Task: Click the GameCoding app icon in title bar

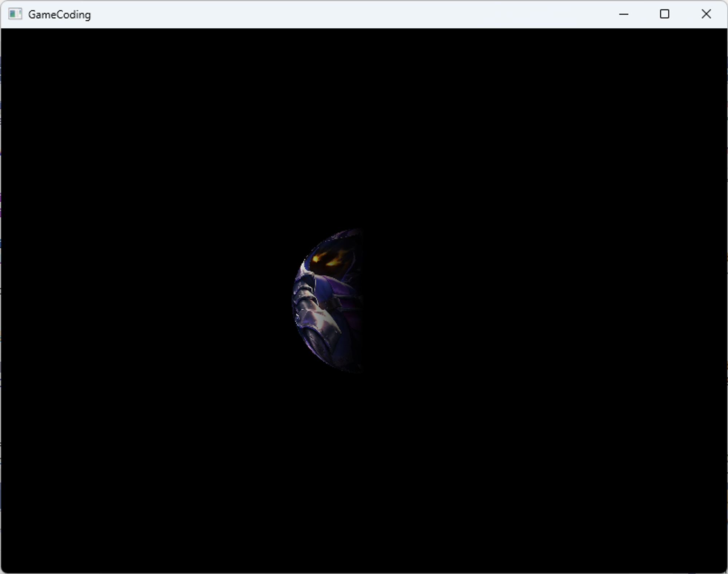Action: click(x=15, y=14)
